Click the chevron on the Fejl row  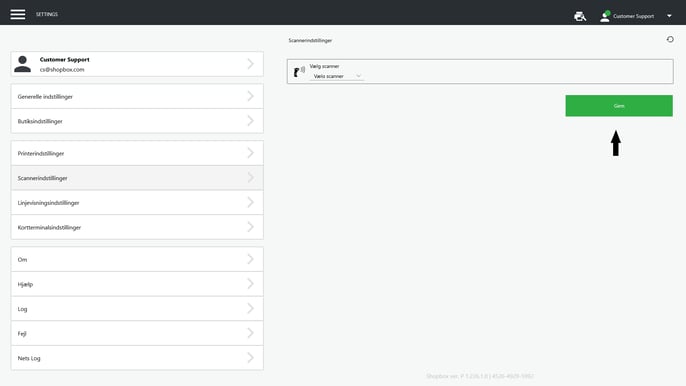[x=250, y=333]
